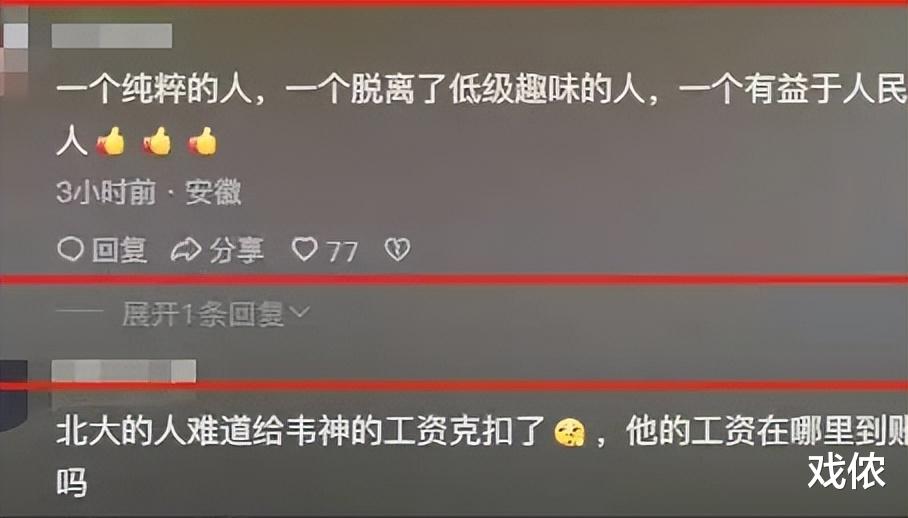Tap the speech bubble reply icon
The height and width of the screenshot is (518, 908).
(x=71, y=249)
